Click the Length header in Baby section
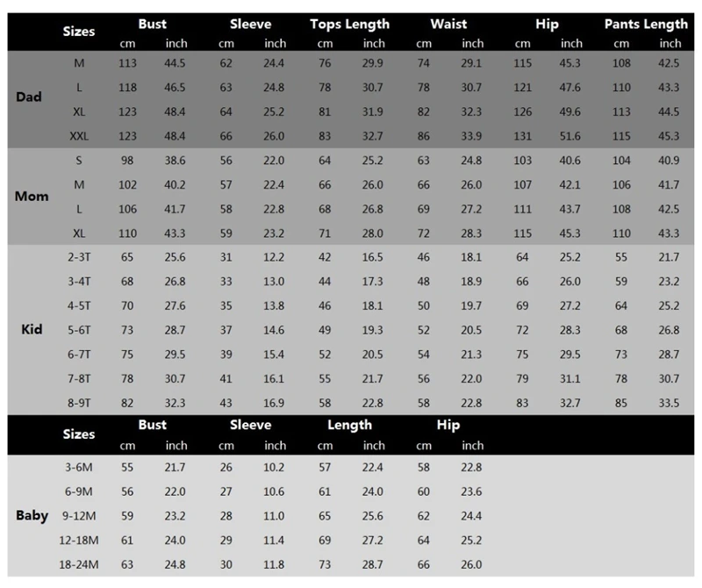The height and width of the screenshot is (588, 702). tap(349, 425)
